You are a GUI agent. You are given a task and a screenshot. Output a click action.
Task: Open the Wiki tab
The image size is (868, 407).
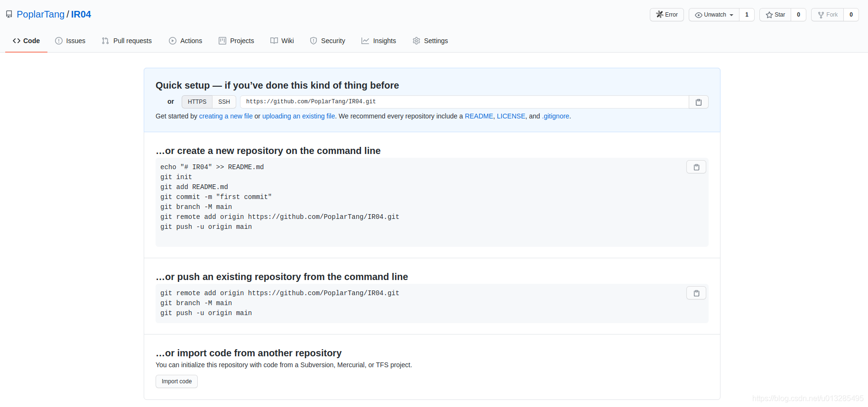(282, 41)
